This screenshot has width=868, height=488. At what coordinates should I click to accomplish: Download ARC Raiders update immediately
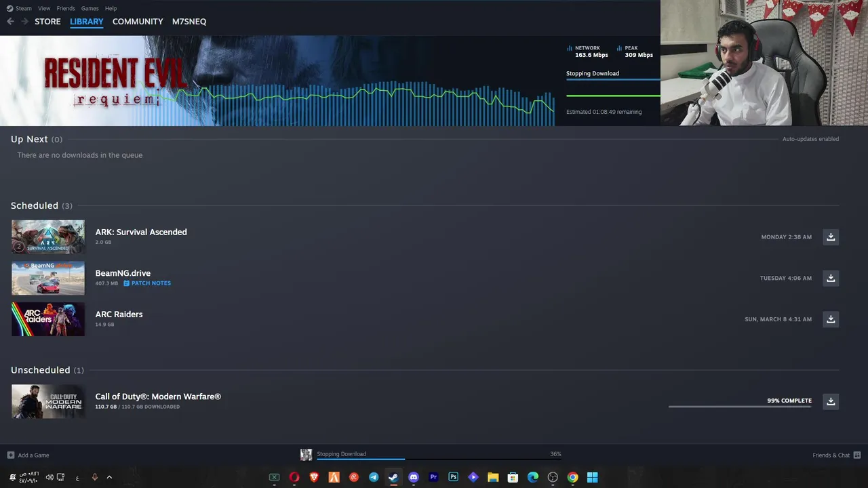[x=831, y=319]
